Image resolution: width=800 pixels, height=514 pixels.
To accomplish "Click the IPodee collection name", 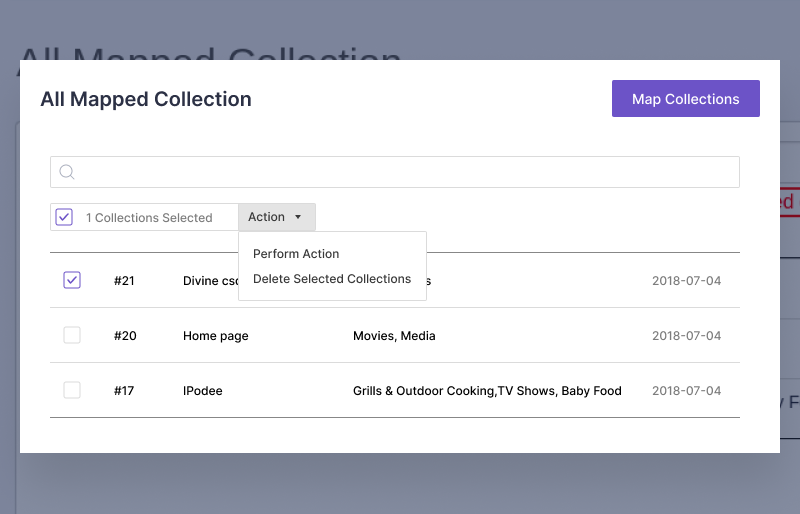I will [204, 391].
